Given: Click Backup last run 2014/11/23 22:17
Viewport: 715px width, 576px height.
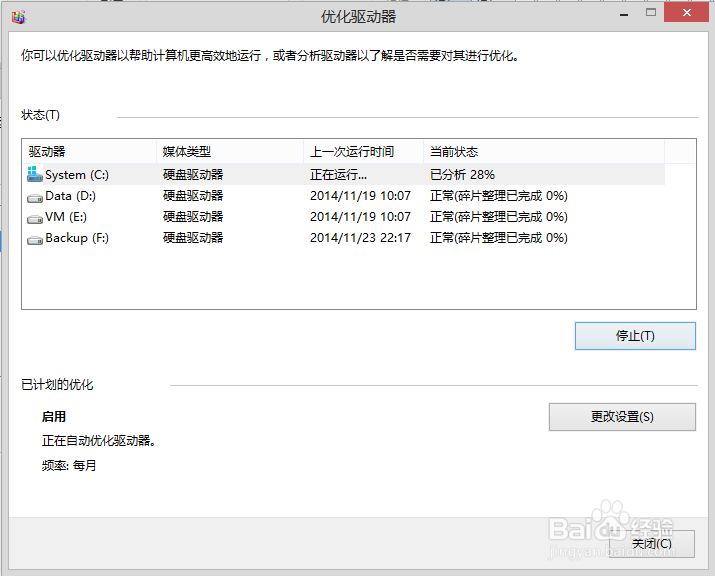Looking at the screenshot, I should tap(360, 238).
